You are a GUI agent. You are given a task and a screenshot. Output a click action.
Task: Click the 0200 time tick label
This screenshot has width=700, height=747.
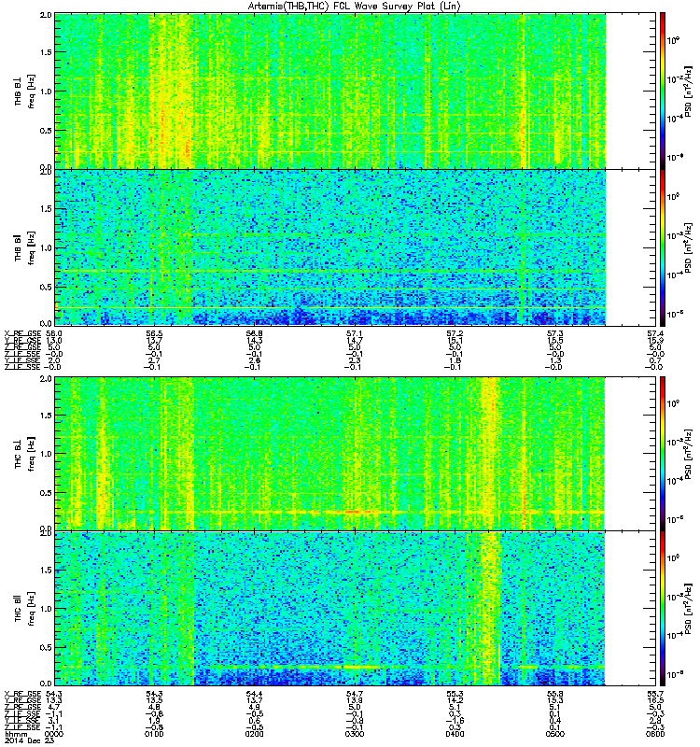(x=254, y=734)
